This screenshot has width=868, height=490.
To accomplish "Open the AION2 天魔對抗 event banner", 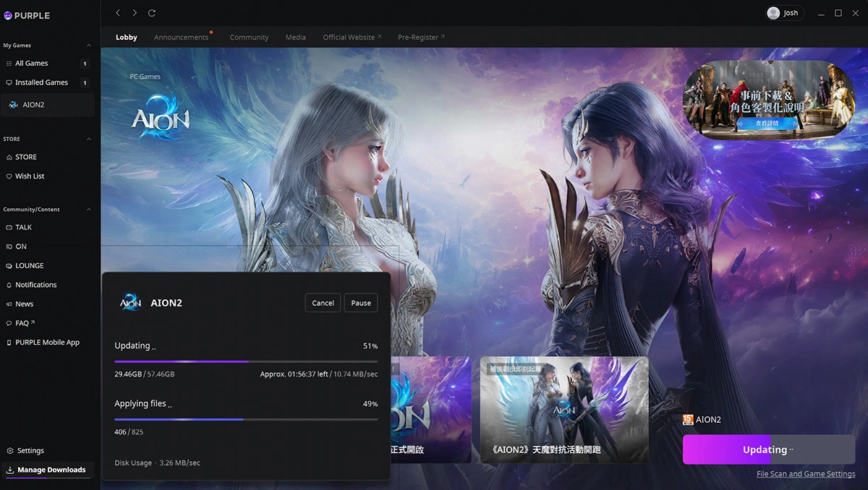I will pos(563,409).
